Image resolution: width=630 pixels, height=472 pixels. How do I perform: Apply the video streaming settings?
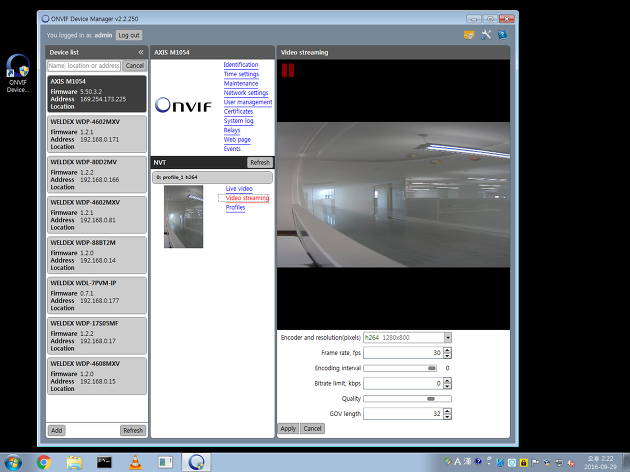288,429
